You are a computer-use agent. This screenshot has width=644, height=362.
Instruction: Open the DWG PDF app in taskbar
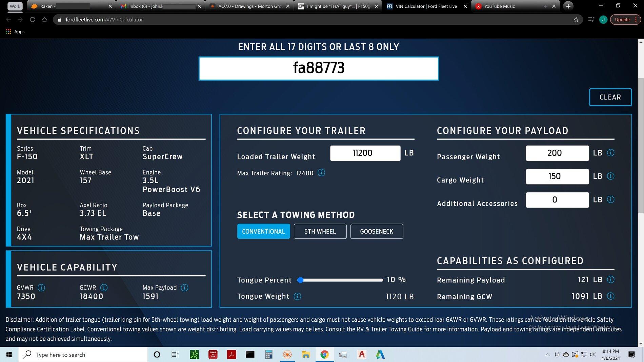213,355
